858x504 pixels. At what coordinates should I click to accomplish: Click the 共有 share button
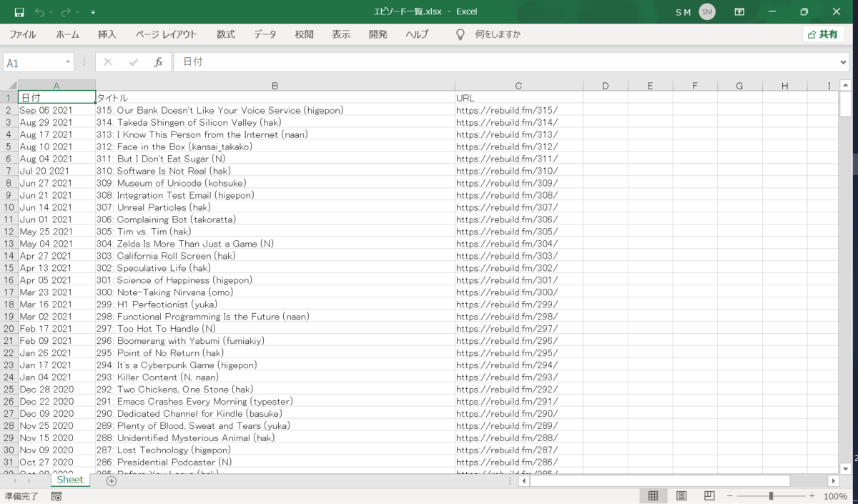click(822, 34)
